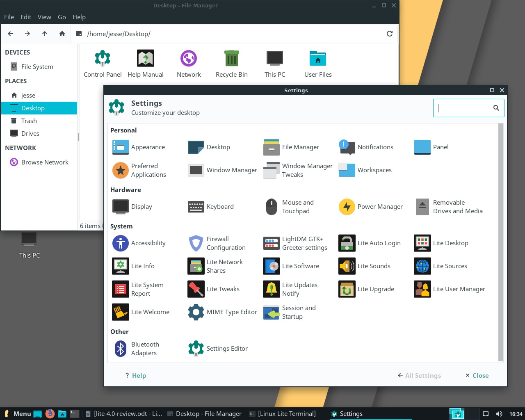Screen dimensions: 525x420
Task: Open volume control in system tray
Action: (499, 414)
